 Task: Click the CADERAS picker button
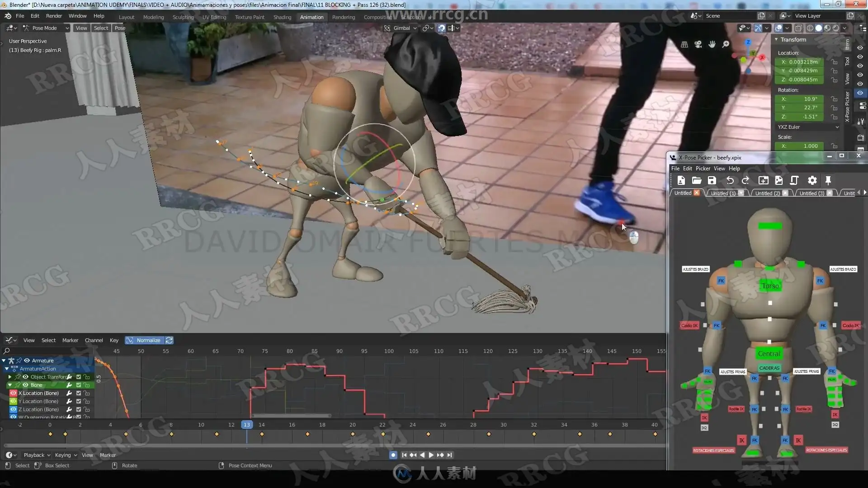tap(769, 368)
